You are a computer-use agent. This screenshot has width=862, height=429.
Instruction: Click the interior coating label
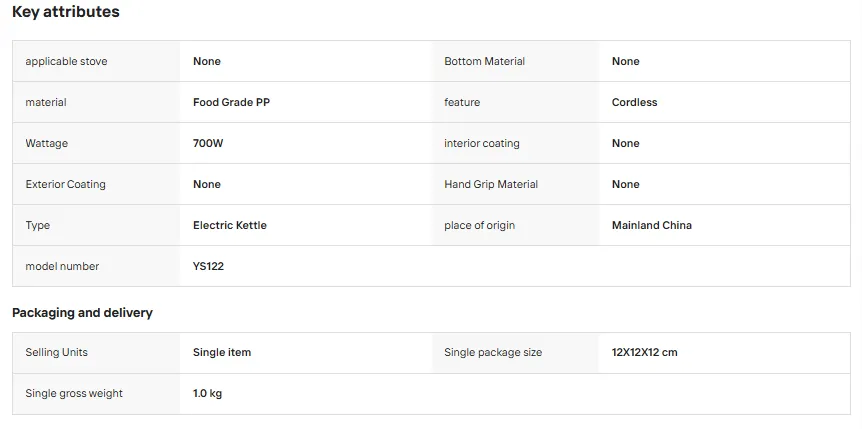[x=482, y=143]
